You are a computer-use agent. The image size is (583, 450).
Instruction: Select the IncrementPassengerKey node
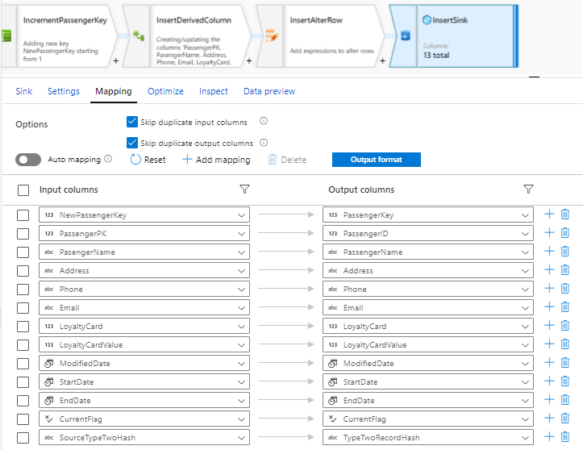(x=59, y=36)
